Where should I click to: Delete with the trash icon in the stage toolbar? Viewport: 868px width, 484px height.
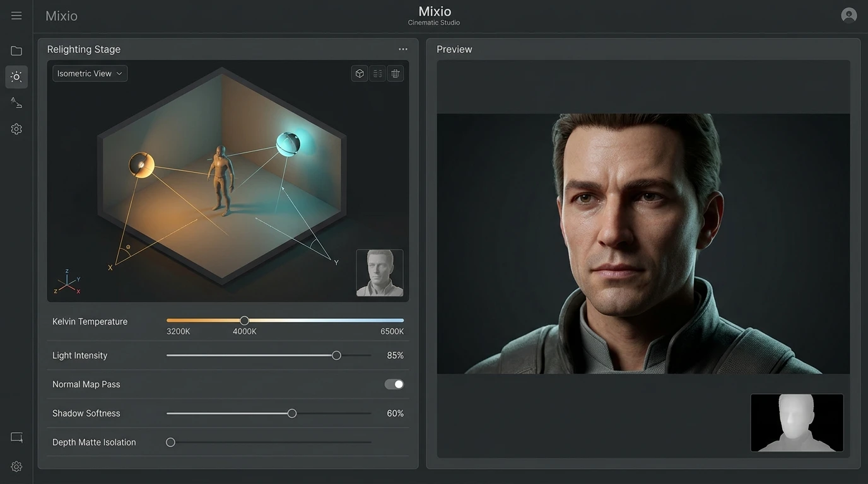click(x=396, y=74)
